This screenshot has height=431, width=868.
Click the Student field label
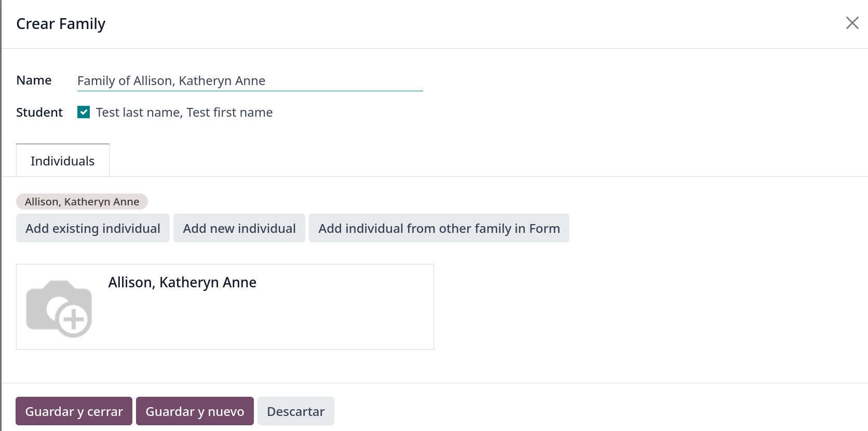(39, 113)
